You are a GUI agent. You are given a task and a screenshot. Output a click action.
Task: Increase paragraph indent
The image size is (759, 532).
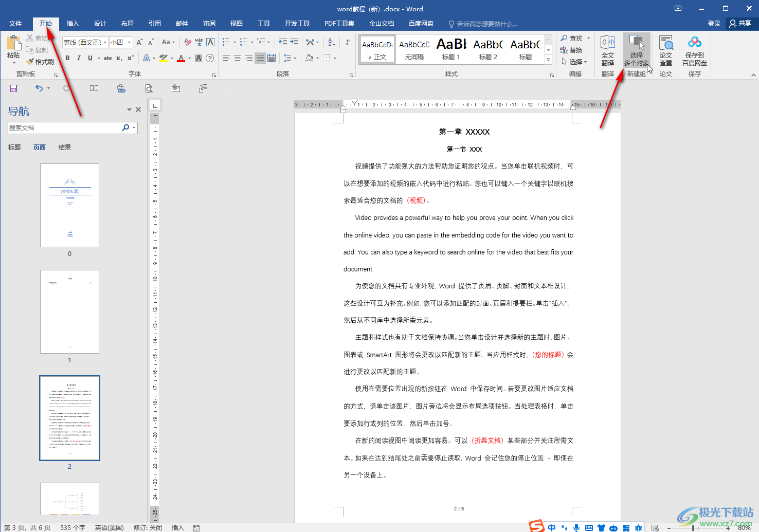click(294, 42)
